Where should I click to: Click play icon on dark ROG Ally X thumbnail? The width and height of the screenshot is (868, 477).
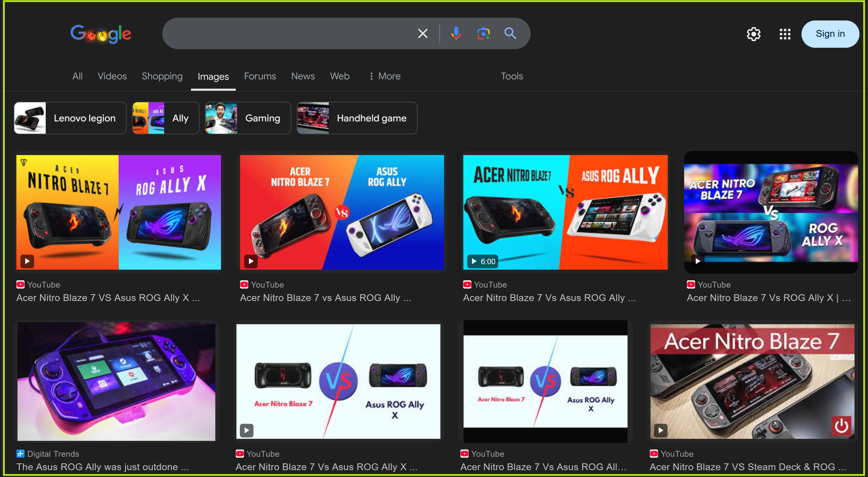(x=697, y=261)
